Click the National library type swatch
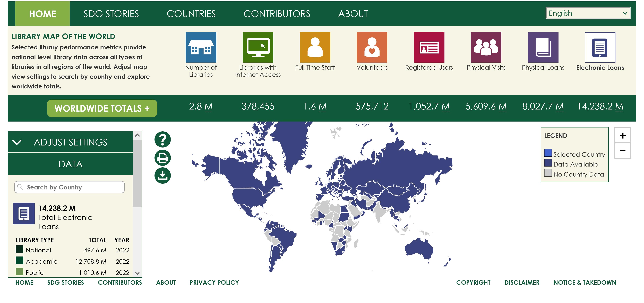 tap(19, 249)
